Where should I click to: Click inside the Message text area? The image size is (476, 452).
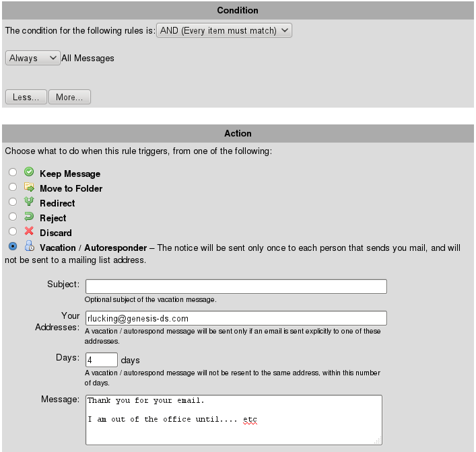click(234, 420)
